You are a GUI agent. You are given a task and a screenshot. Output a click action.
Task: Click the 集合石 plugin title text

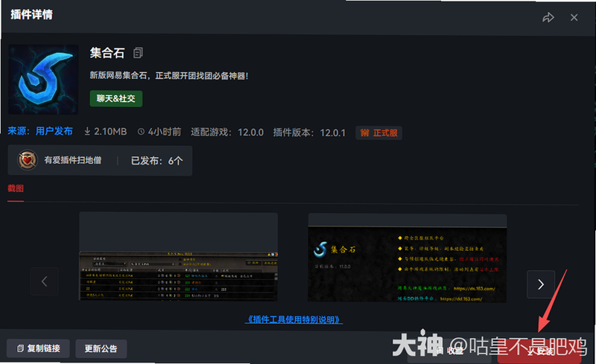coord(107,53)
